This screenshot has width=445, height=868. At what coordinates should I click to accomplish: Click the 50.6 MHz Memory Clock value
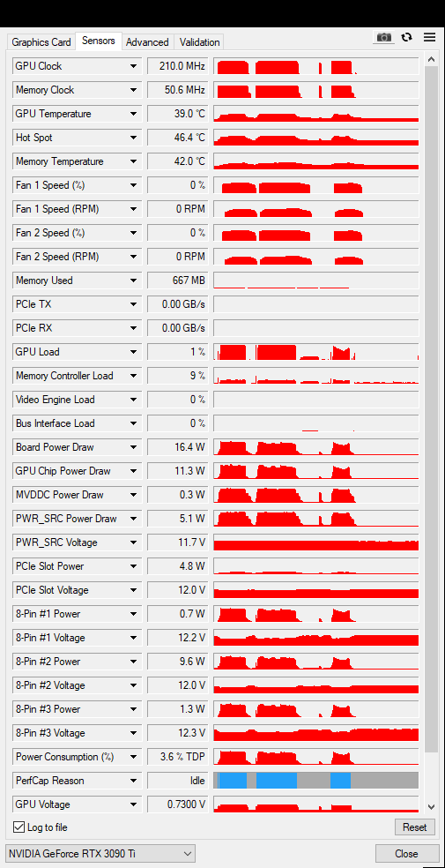(x=177, y=90)
